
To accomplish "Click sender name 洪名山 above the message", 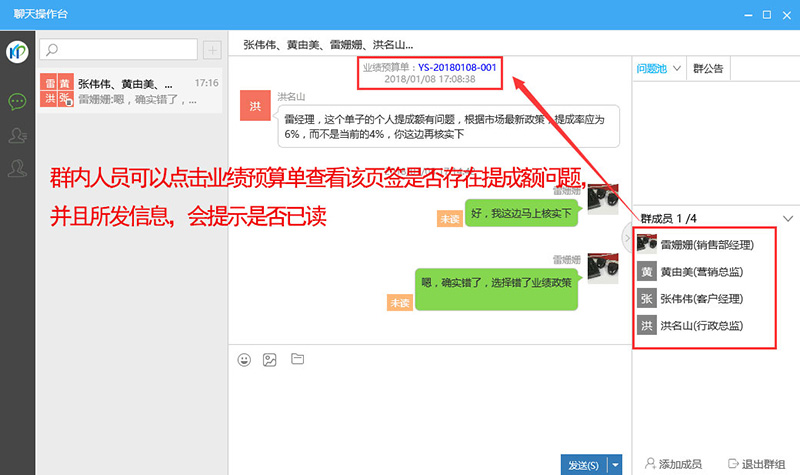I will 291,96.
